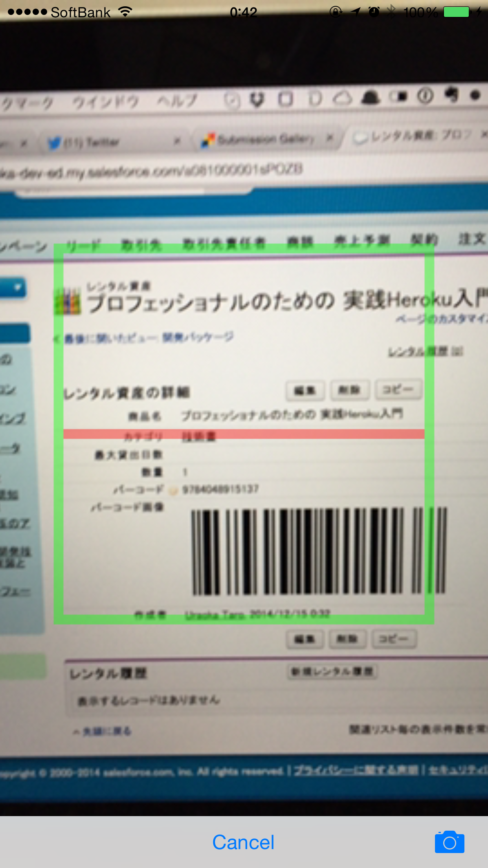This screenshot has height=868, width=488.
Task: Open the 取引先 navigation tab
Action: [x=141, y=245]
